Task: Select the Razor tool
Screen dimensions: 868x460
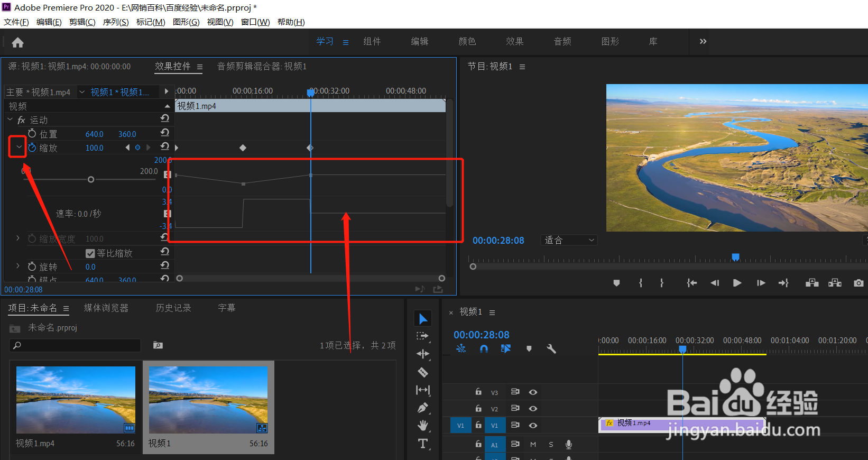Action: coord(423,372)
